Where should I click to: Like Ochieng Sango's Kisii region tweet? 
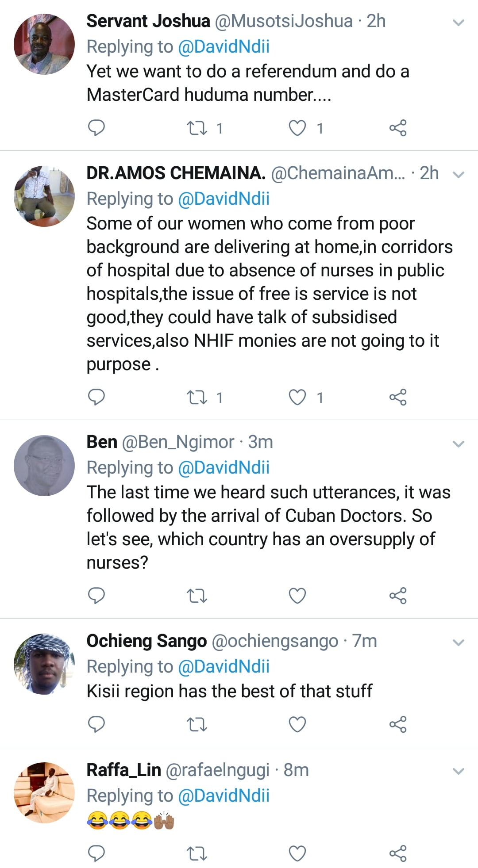coord(297,724)
